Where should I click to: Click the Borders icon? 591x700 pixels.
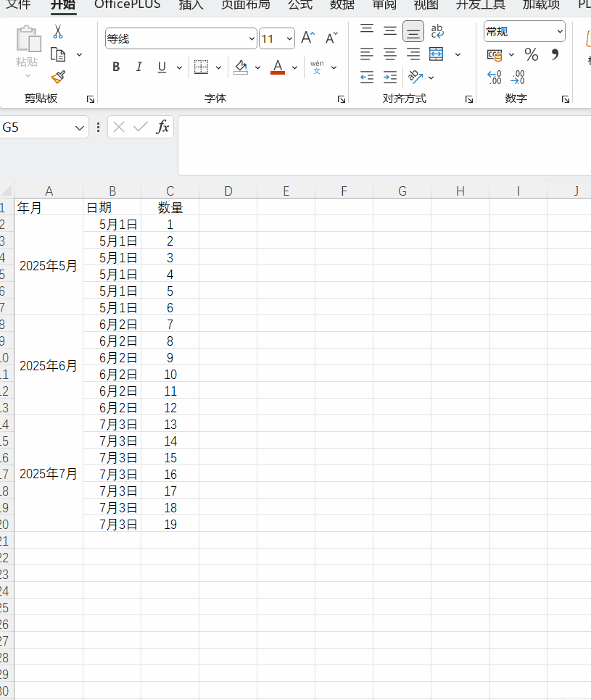pyautogui.click(x=201, y=67)
